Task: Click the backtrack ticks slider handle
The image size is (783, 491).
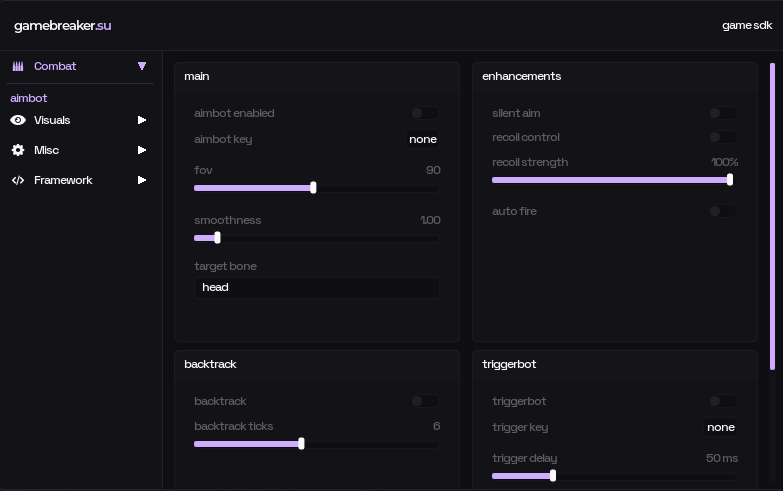Action: click(301, 444)
